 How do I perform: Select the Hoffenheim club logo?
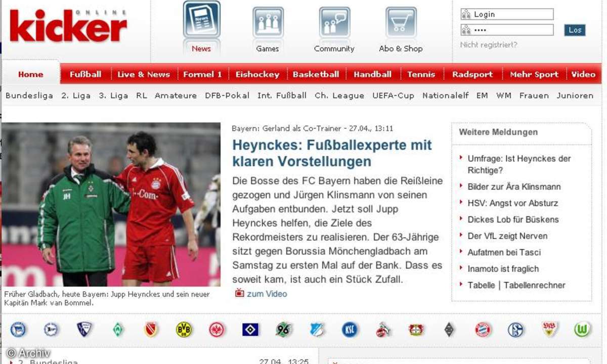point(317,330)
